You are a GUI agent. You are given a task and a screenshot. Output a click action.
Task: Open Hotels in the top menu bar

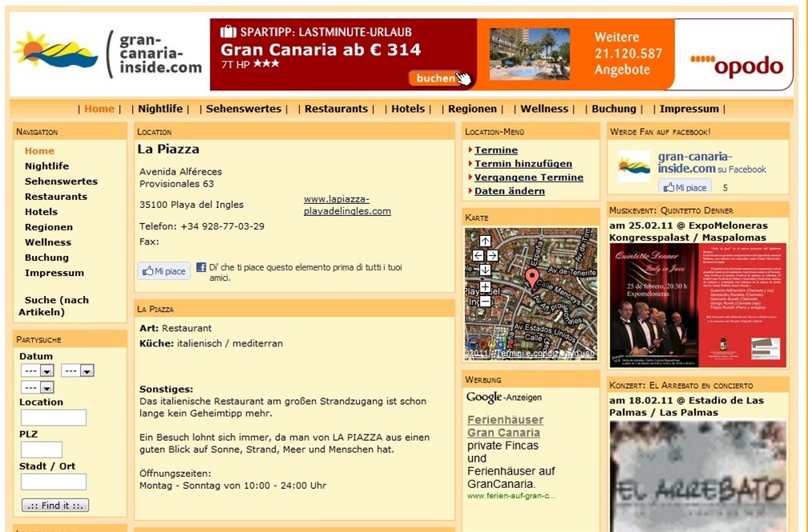pos(408,109)
